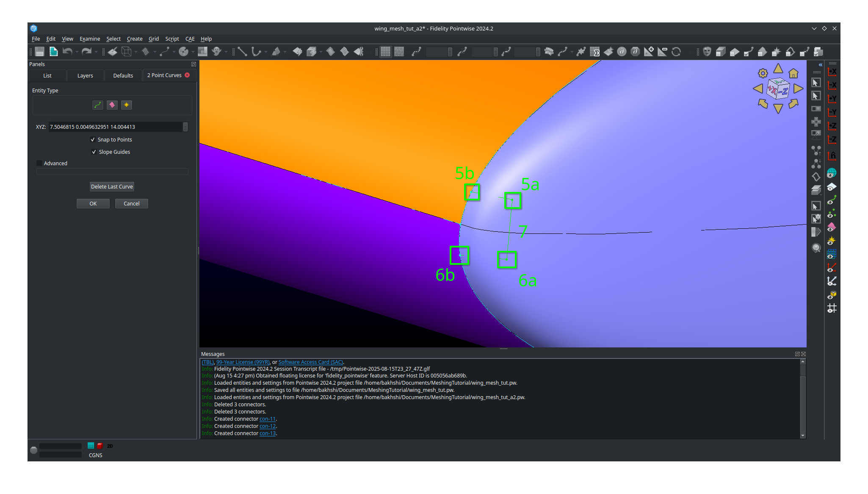Open the Create menu

(134, 39)
